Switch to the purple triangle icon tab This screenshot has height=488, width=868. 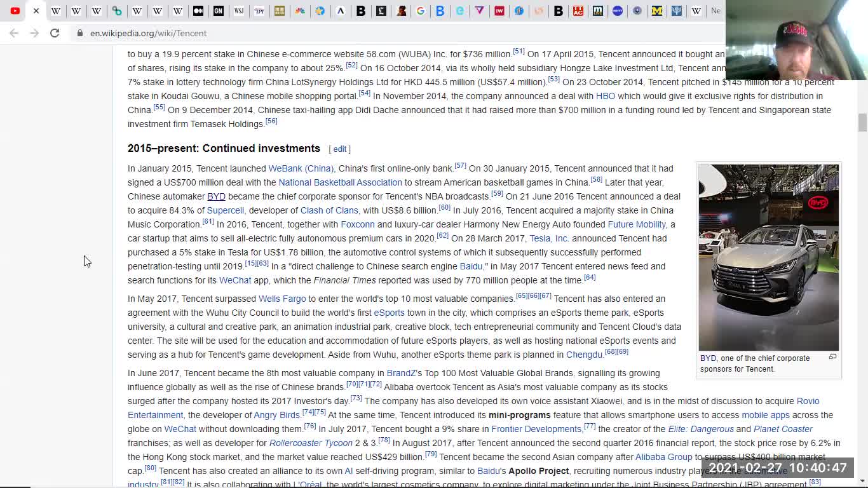480,11
